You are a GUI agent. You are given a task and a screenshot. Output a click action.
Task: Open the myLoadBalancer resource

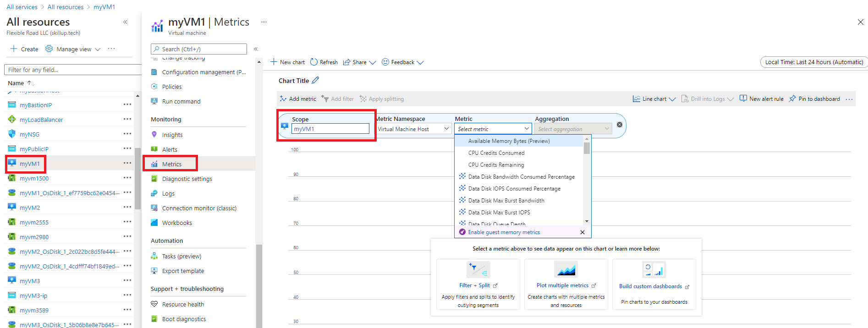pos(41,120)
